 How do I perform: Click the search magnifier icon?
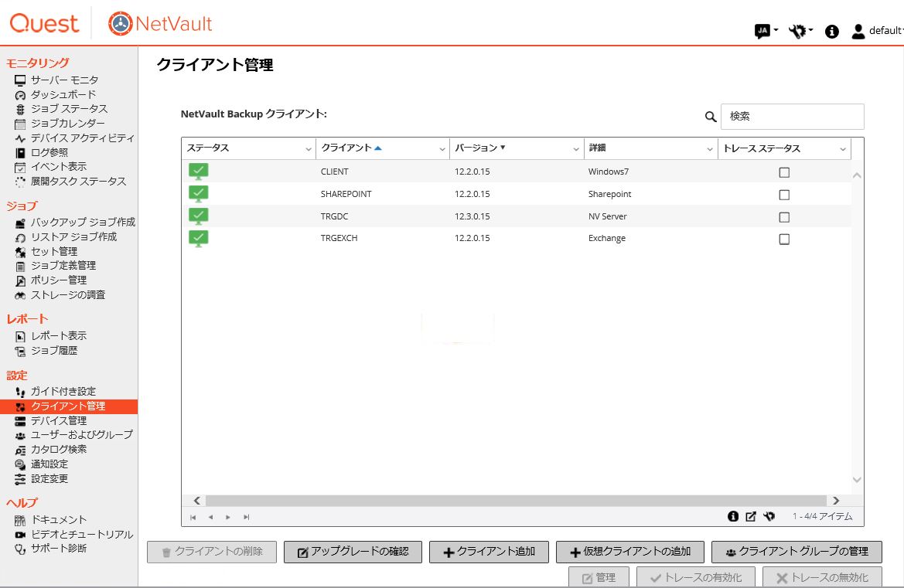[x=710, y=117]
